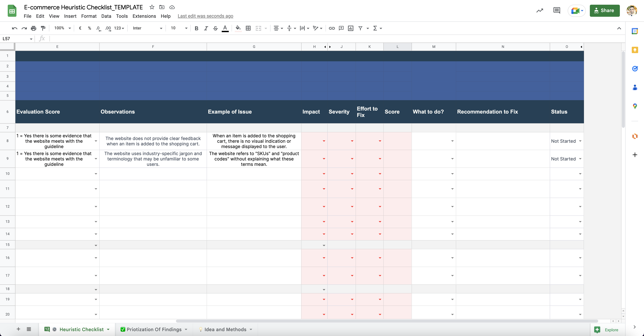
Task: Click the green Share button
Action: click(604, 11)
